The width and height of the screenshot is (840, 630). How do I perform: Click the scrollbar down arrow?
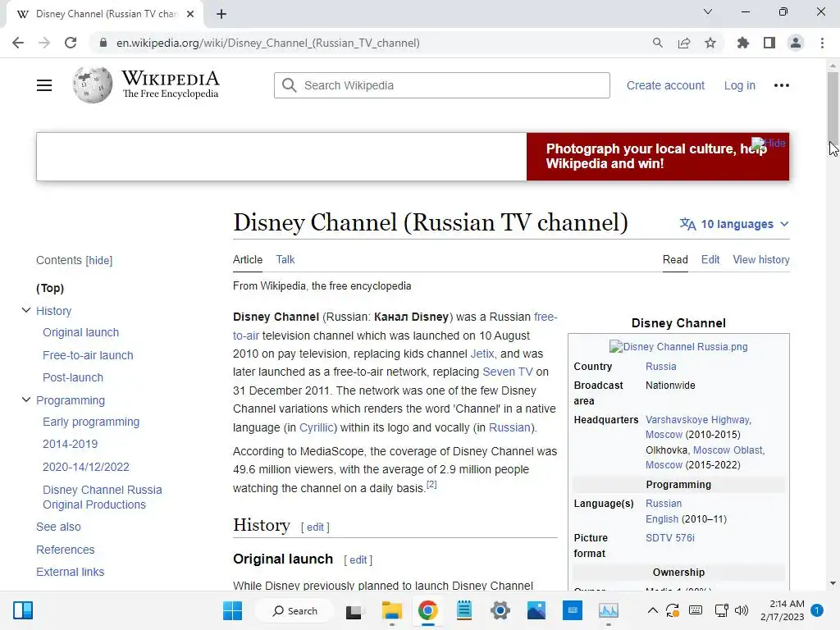click(x=833, y=583)
